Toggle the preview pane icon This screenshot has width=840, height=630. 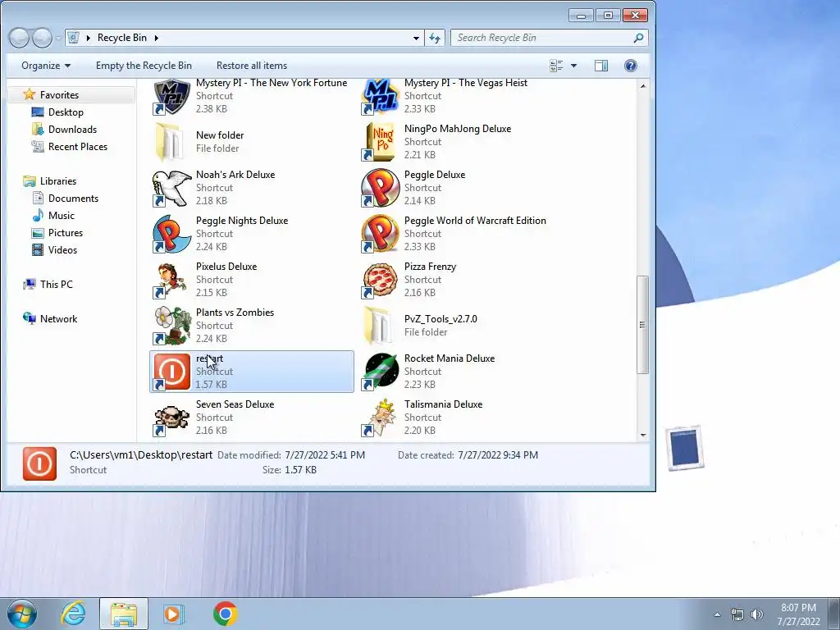(x=601, y=66)
